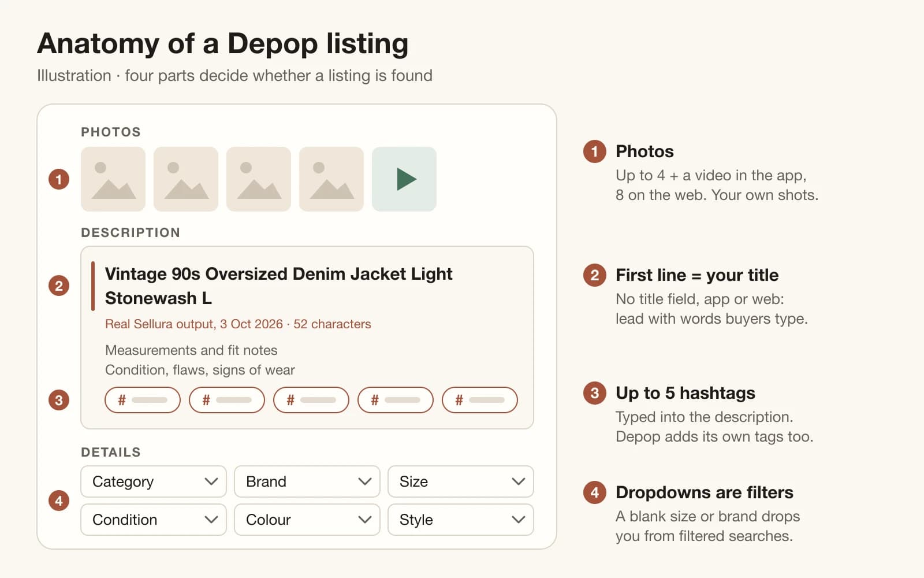
Task: Click the uppercase DESCRIPTION section label
Action: [131, 232]
